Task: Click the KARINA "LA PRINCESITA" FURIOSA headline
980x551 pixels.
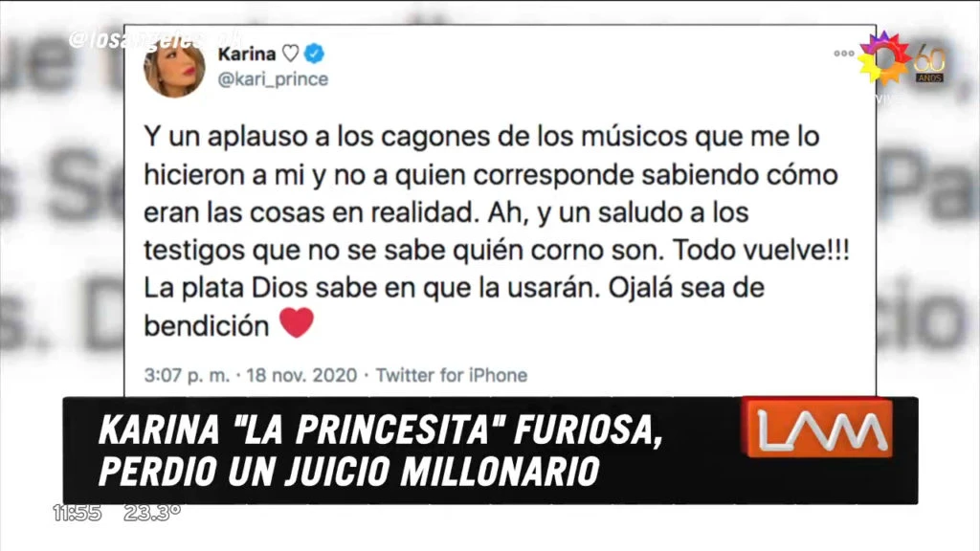Action: (381, 430)
